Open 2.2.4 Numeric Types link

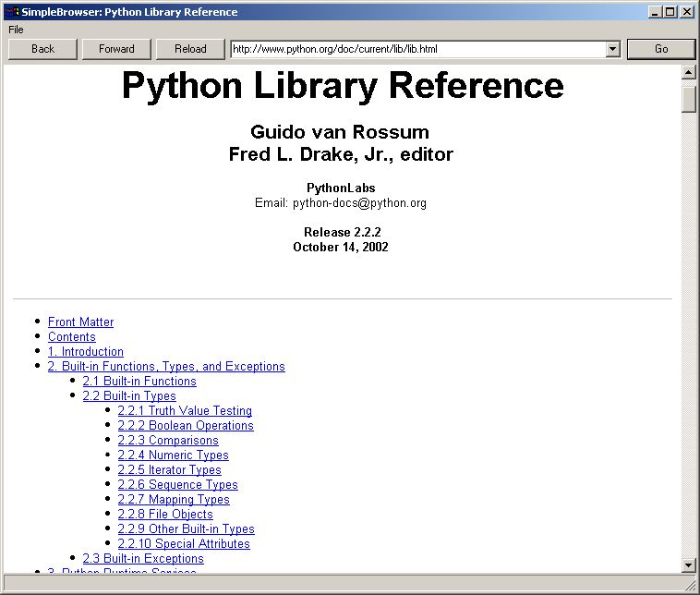point(174,455)
